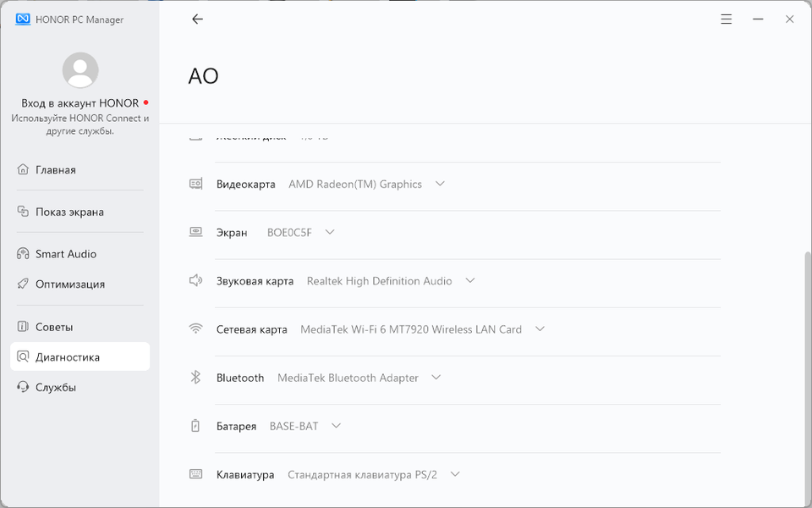
Task: Click the back arrow icon
Action: [197, 19]
